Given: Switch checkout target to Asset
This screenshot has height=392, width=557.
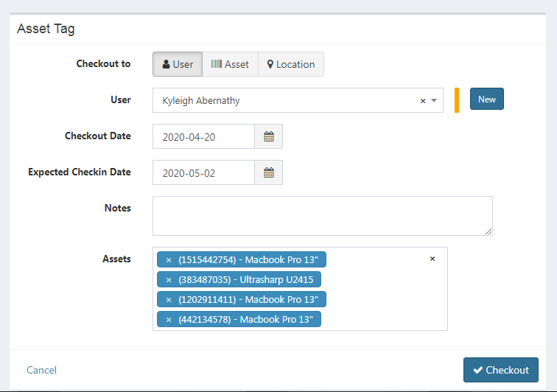Looking at the screenshot, I should [x=230, y=64].
